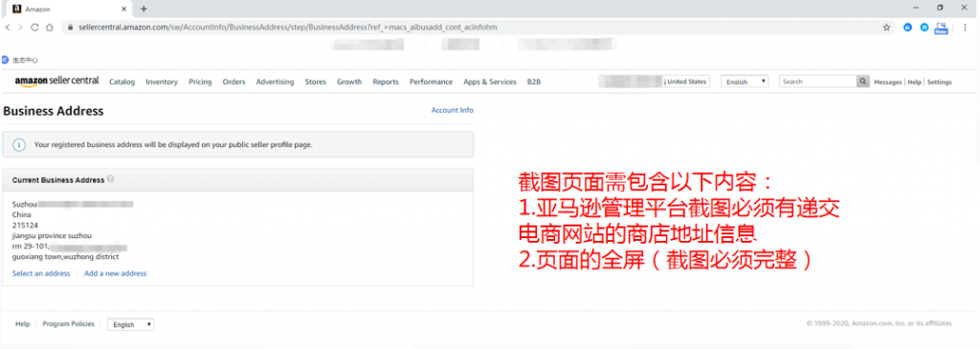The width and height of the screenshot is (980, 349).
Task: Open the top English language dropdown
Action: coord(745,81)
